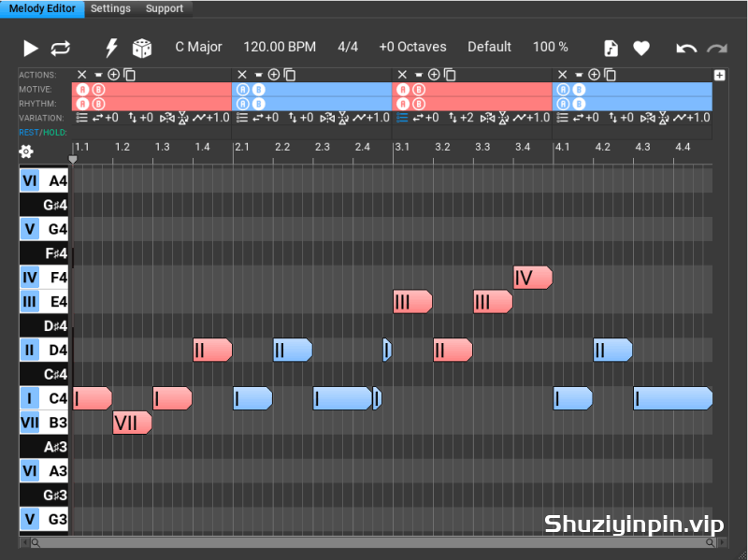Open the Default preset dropdown
Image resolution: width=748 pixels, height=560 pixels.
tap(489, 47)
